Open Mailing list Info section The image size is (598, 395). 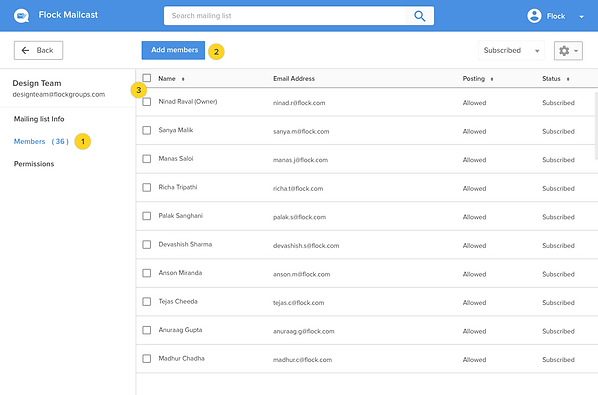[x=39, y=119]
